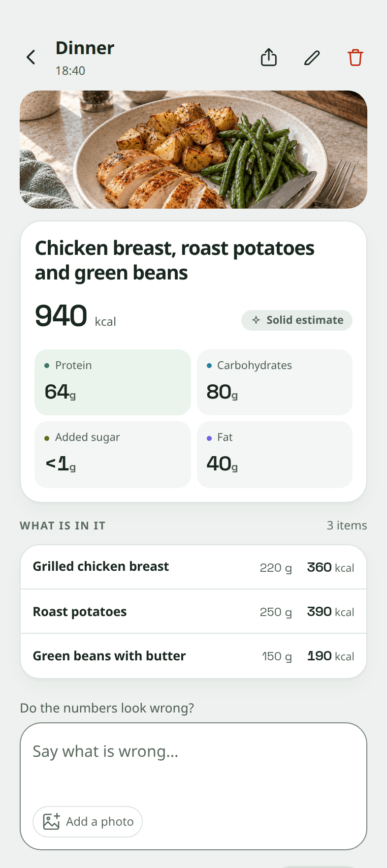
Task: Tap the image icon in Add a photo
Action: (51, 821)
